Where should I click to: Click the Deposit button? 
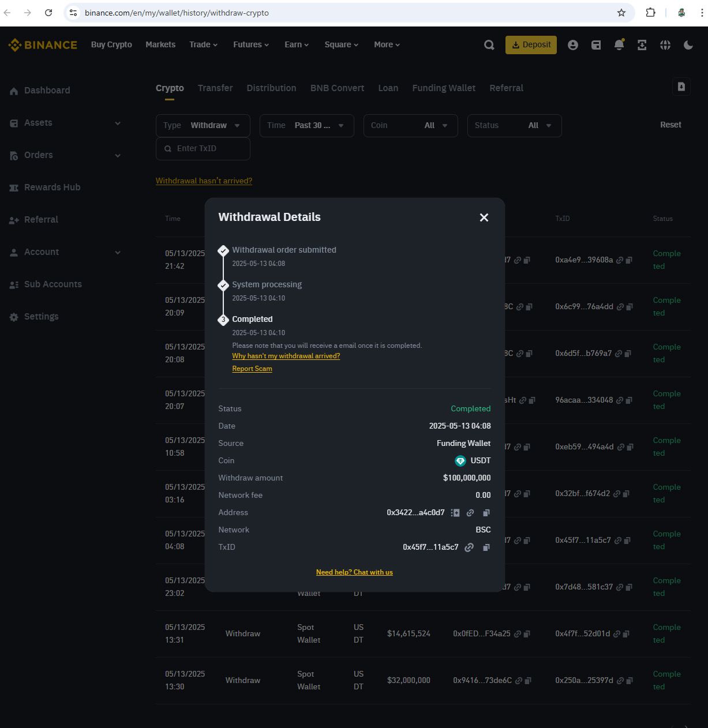[x=531, y=45]
